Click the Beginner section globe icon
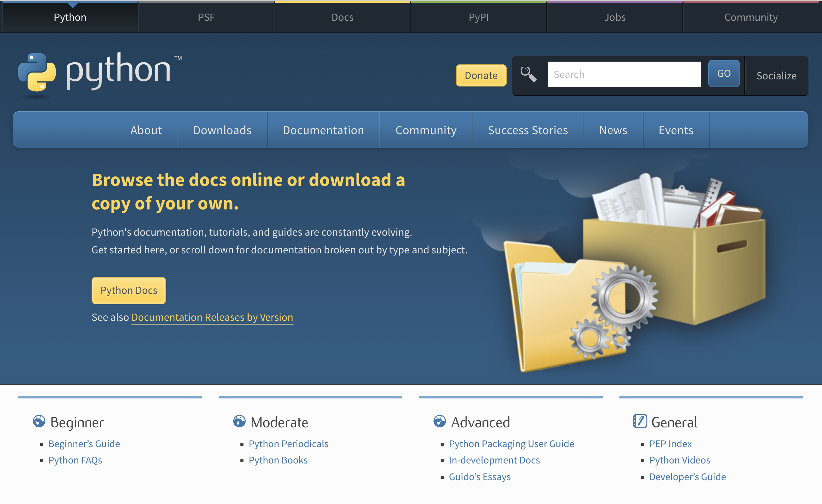The image size is (822, 504). click(39, 421)
